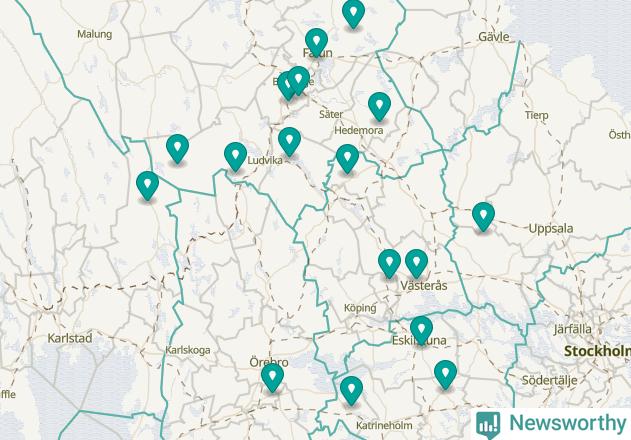Select the pin above Katrineholm
Viewport: 631px width, 440px height.
pyautogui.click(x=351, y=390)
